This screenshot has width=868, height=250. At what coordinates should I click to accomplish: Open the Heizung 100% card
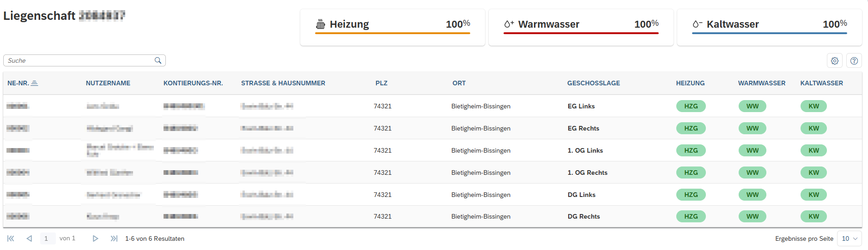(392, 27)
